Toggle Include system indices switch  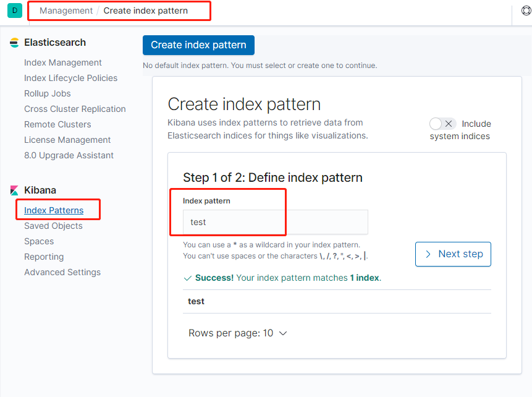(442, 124)
